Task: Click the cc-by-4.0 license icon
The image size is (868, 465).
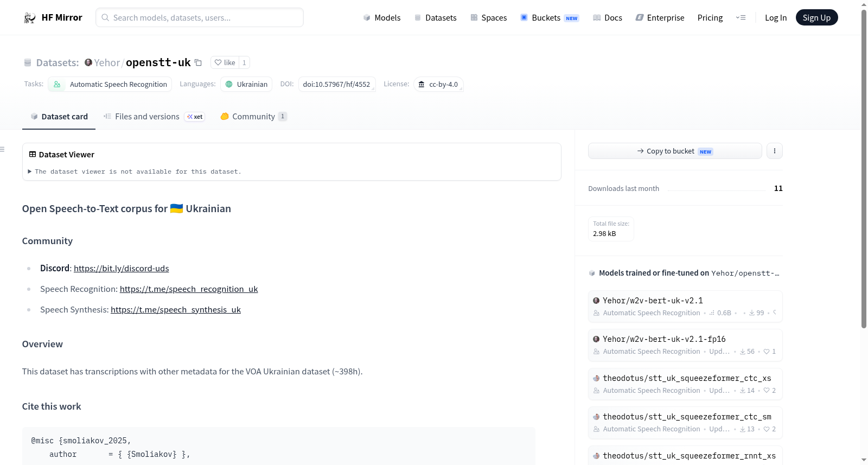Action: click(x=422, y=84)
